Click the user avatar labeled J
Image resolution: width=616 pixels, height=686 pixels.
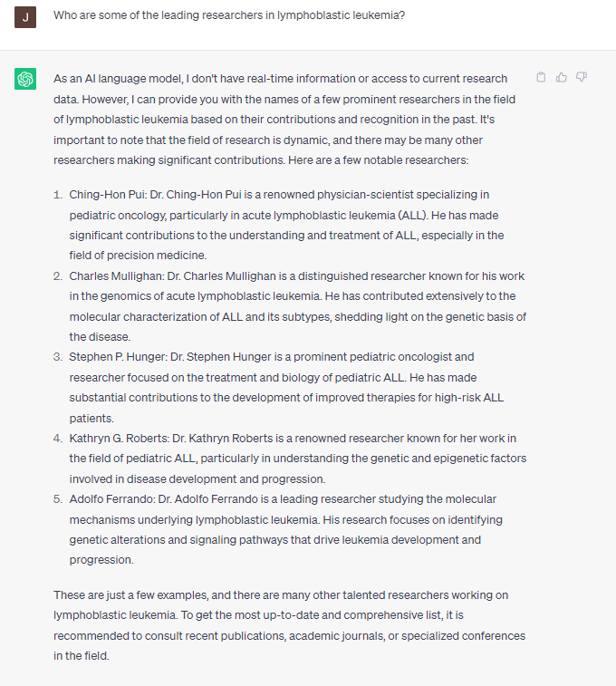click(x=25, y=16)
